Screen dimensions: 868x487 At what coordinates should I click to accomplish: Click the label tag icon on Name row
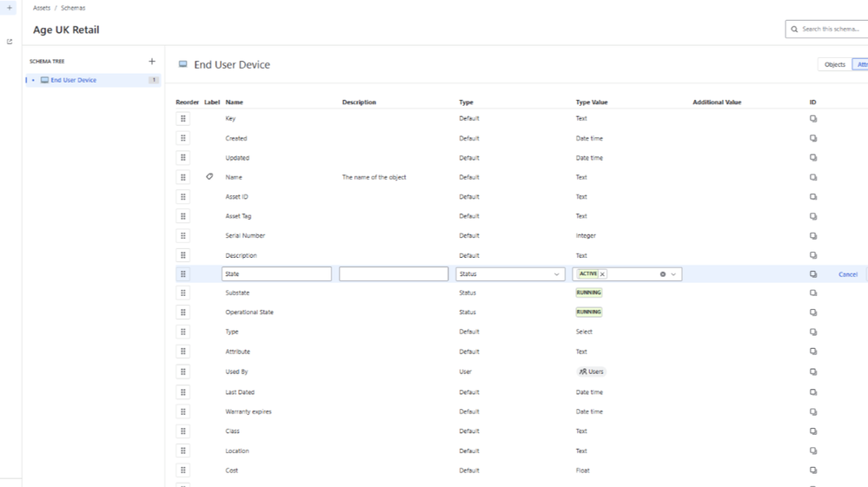tap(209, 177)
